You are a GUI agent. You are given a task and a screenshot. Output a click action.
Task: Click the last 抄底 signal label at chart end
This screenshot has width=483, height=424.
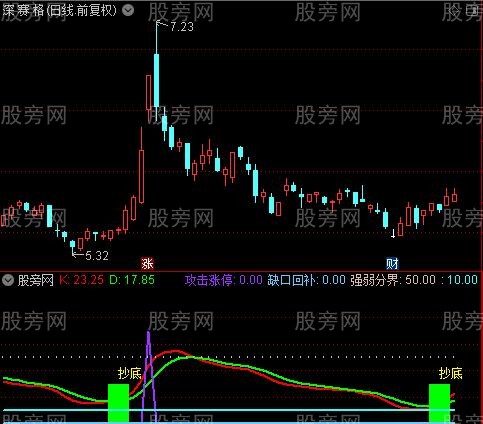point(451,374)
